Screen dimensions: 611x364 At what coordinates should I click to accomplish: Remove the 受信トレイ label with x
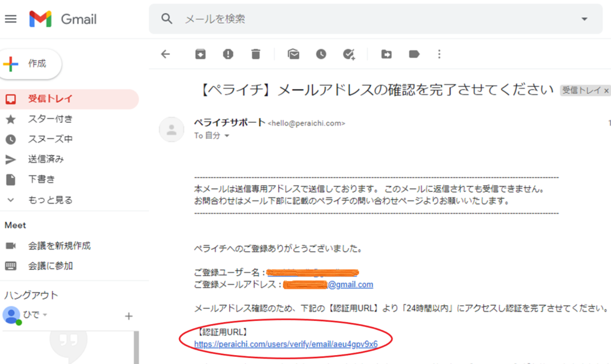click(606, 91)
